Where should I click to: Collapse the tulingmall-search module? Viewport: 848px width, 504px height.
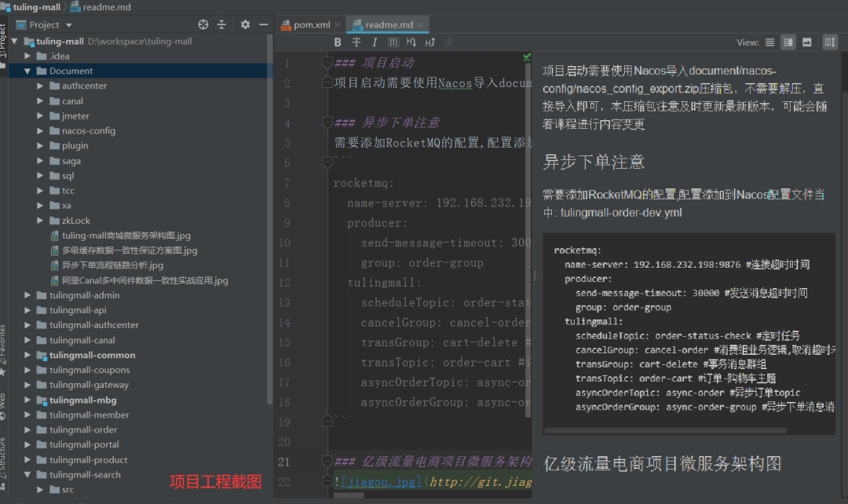point(27,474)
